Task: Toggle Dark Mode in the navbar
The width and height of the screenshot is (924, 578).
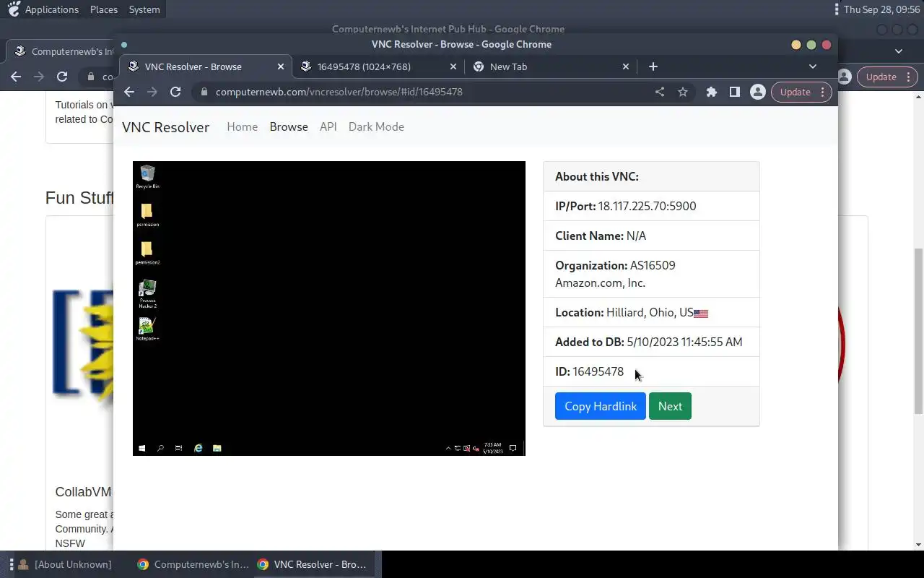Action: [x=376, y=126]
